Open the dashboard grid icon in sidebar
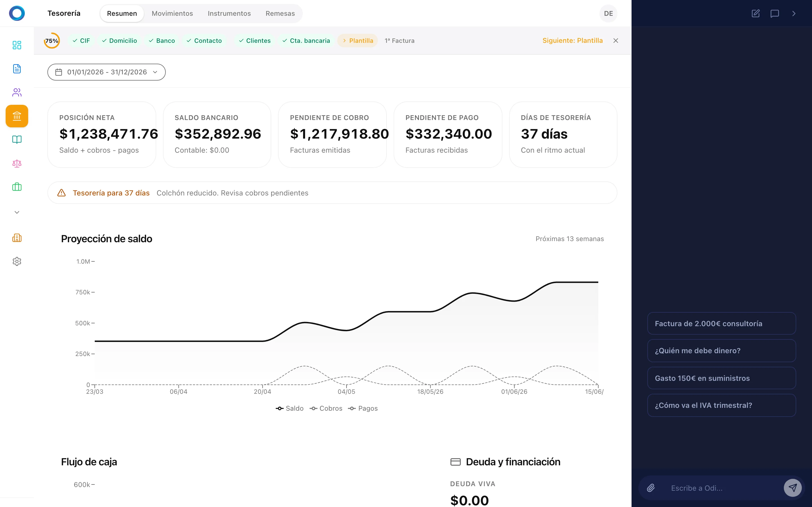Viewport: 812px width, 507px height. click(x=17, y=45)
